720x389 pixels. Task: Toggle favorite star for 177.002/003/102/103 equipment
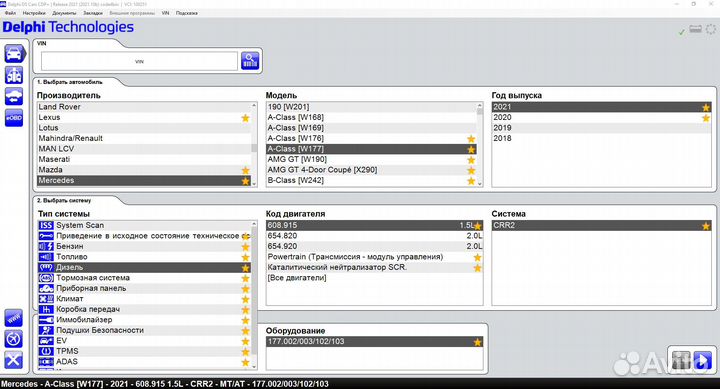(478, 342)
